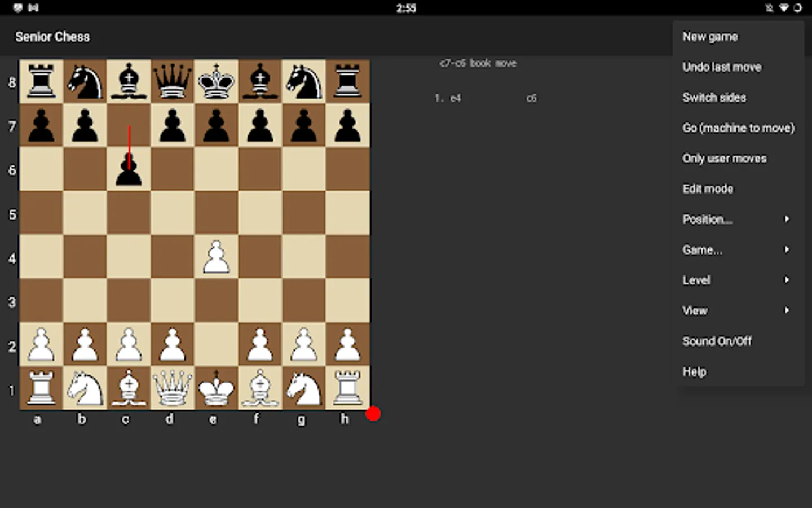Image resolution: width=812 pixels, height=508 pixels.
Task: Select the white knight on b1
Action: click(84, 389)
